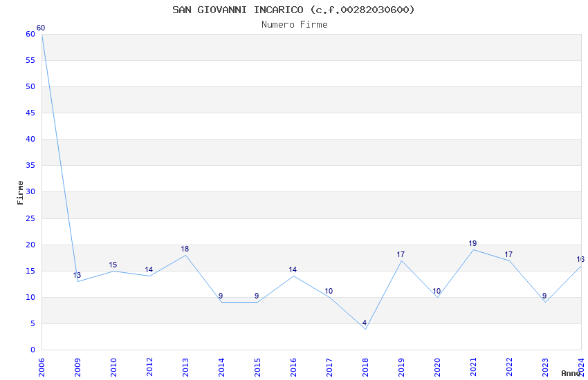Select the data label 17 for 2019
This screenshot has width=588, height=380.
tap(401, 254)
